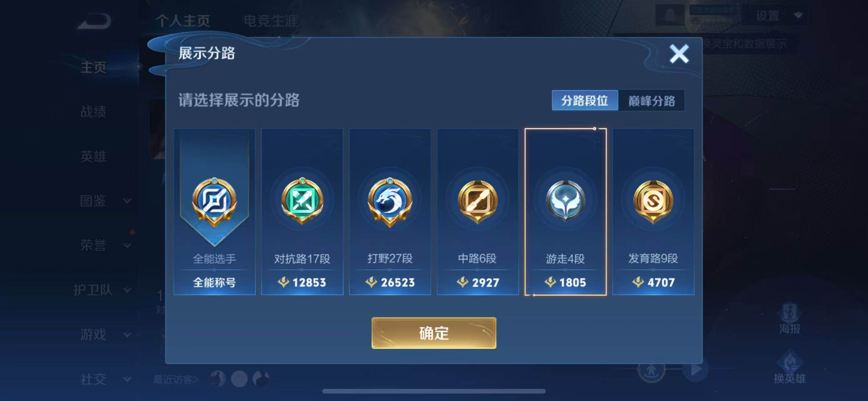Select the 打野27段 dragon badge icon

click(390, 202)
